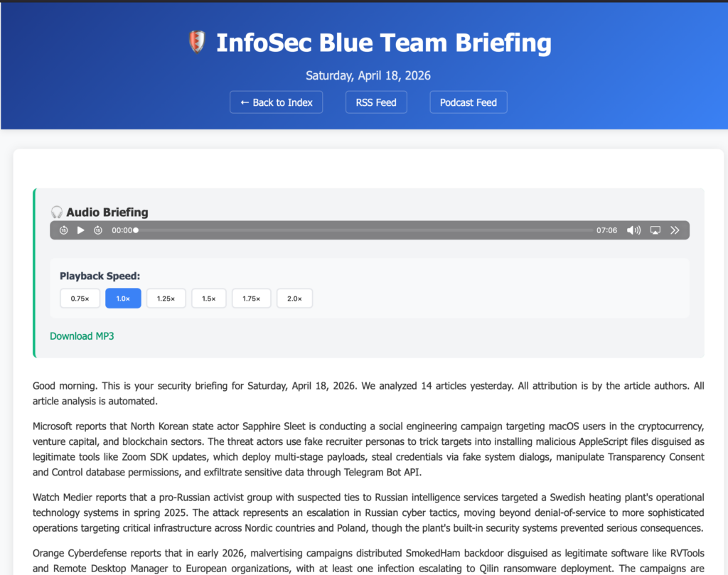Click the InfoSec Blue Team Briefing title
This screenshot has width=728, height=575.
coord(383,43)
